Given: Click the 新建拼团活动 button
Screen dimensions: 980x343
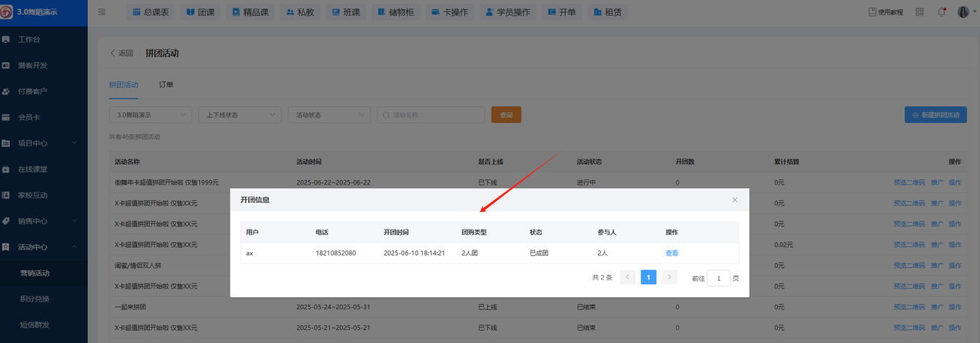Looking at the screenshot, I should 935,115.
